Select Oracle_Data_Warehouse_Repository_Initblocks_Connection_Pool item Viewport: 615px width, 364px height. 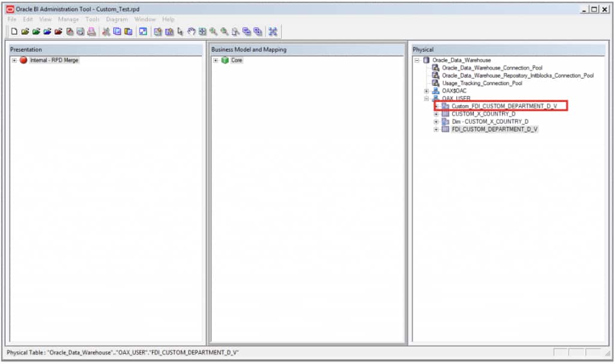(518, 75)
